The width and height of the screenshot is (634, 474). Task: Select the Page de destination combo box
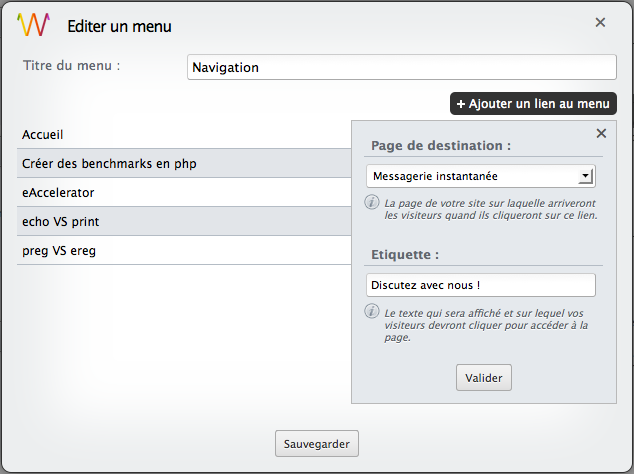481,176
